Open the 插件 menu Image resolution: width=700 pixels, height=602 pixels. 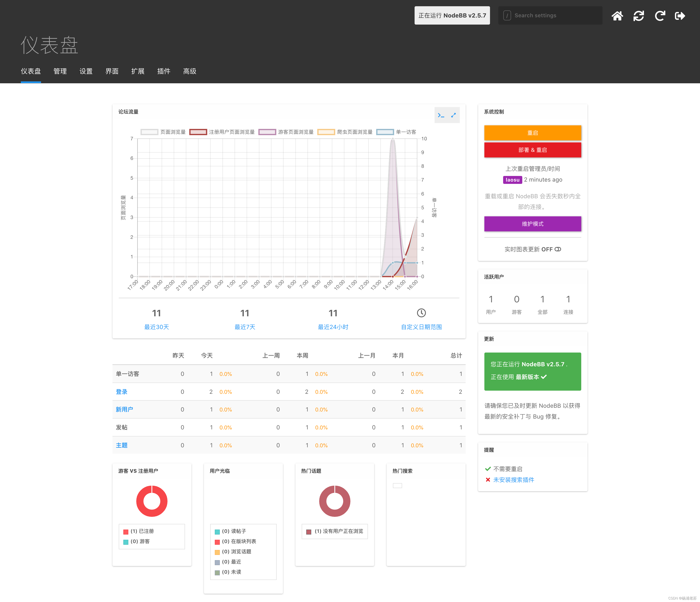pos(164,71)
